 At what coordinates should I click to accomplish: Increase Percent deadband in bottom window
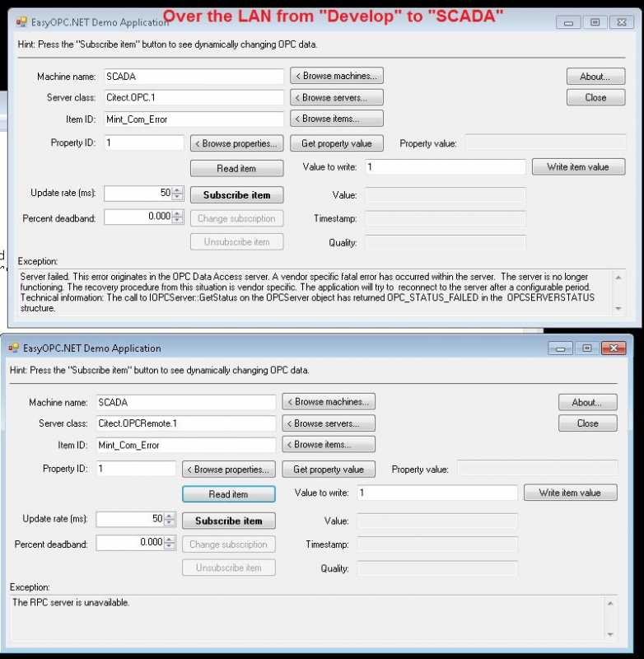[x=170, y=540]
